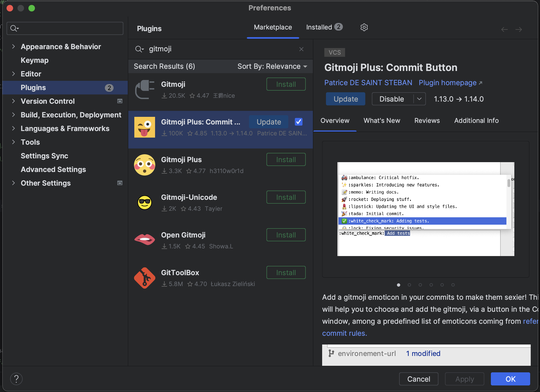The width and height of the screenshot is (540, 392).
Task: Expand the Version Control settings node
Action: pos(13,101)
